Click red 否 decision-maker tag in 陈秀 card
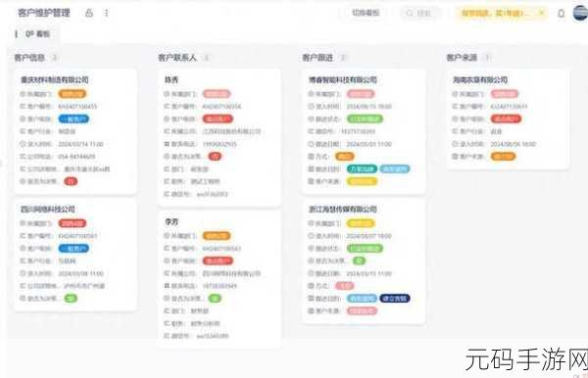 coord(215,157)
